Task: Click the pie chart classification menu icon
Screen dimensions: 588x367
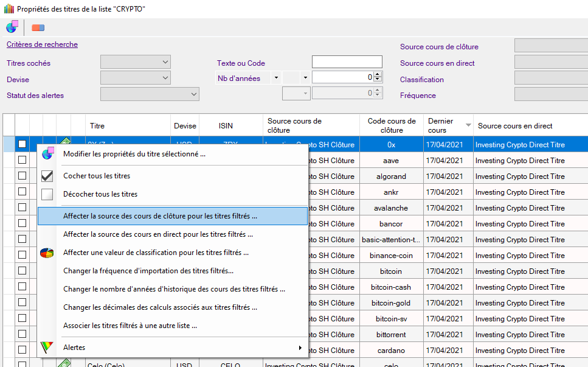Action: (x=47, y=253)
